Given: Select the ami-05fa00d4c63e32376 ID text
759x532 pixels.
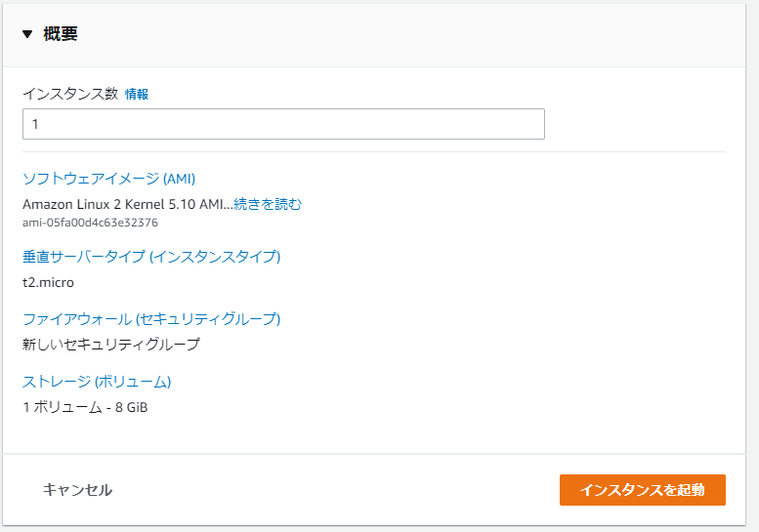Looking at the screenshot, I should tap(90, 223).
